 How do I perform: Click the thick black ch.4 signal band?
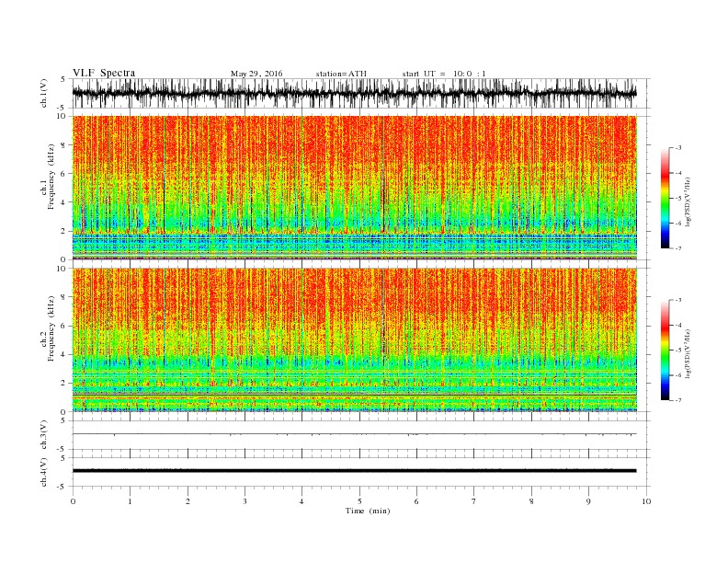(x=354, y=471)
